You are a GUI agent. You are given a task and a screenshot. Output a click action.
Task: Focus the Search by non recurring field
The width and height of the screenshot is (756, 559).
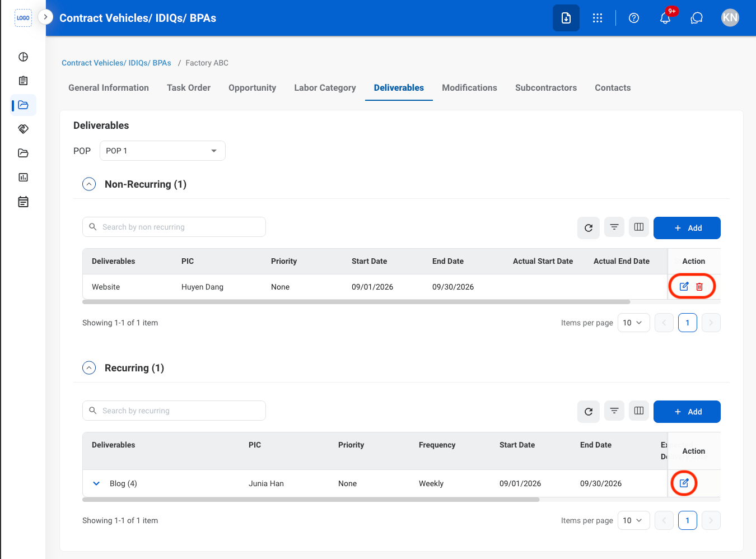tap(174, 227)
